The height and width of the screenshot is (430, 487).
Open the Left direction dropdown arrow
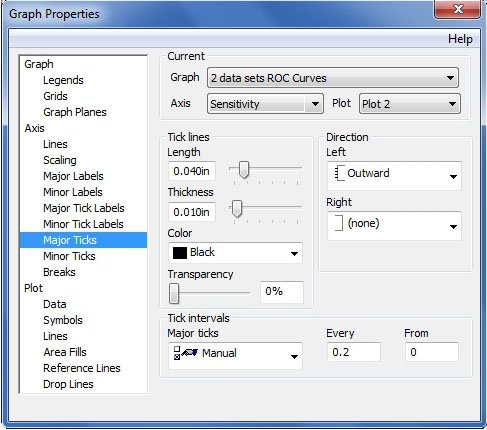pyautogui.click(x=453, y=177)
